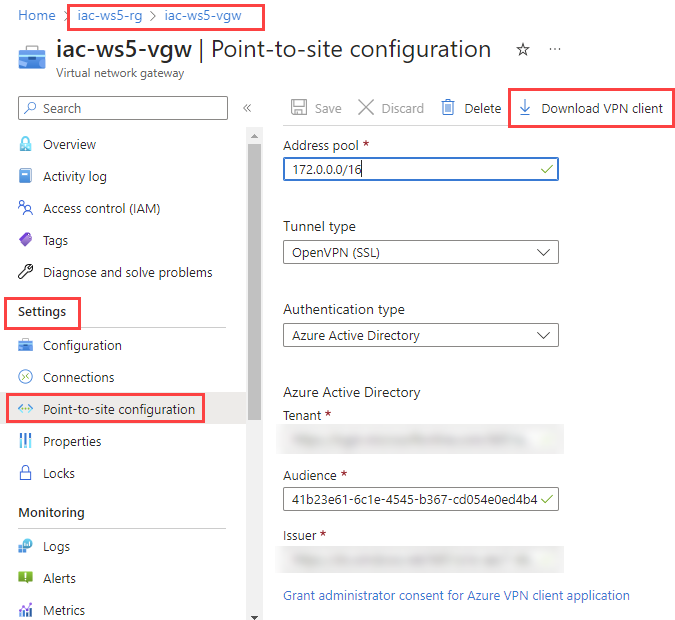The image size is (675, 620).
Task: Open Diagnose and solve problems
Action: click(x=128, y=273)
